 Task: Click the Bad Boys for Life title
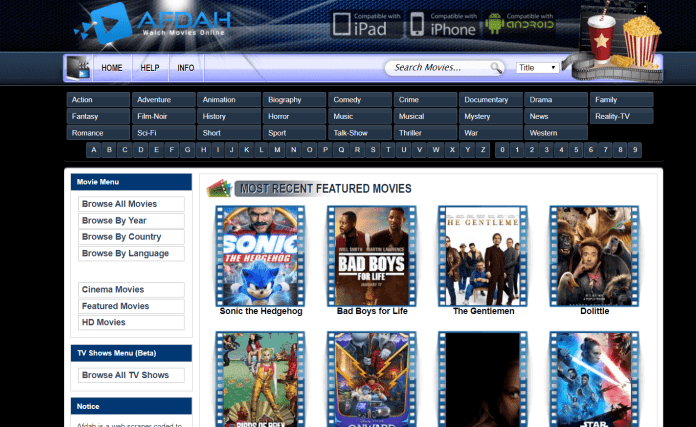tap(372, 311)
